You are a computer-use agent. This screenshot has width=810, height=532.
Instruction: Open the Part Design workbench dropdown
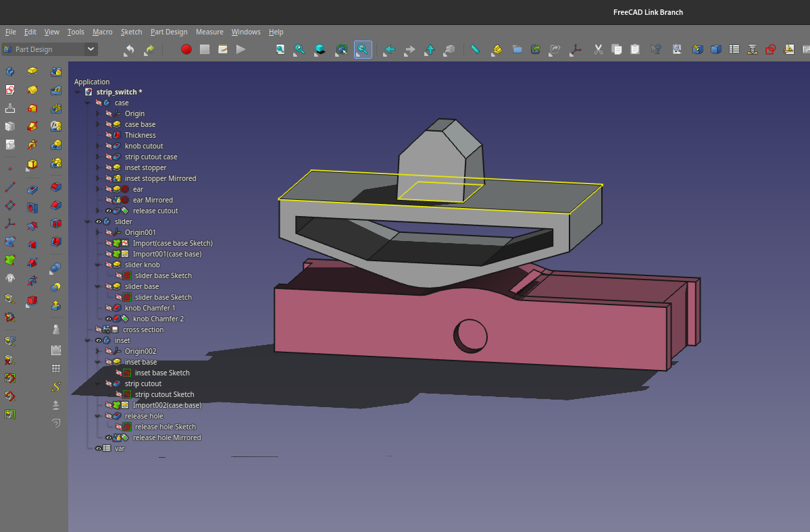[x=91, y=49]
